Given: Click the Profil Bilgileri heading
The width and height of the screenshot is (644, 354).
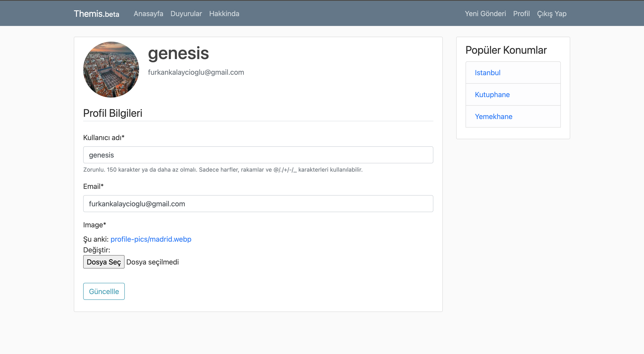Looking at the screenshot, I should 112,113.
